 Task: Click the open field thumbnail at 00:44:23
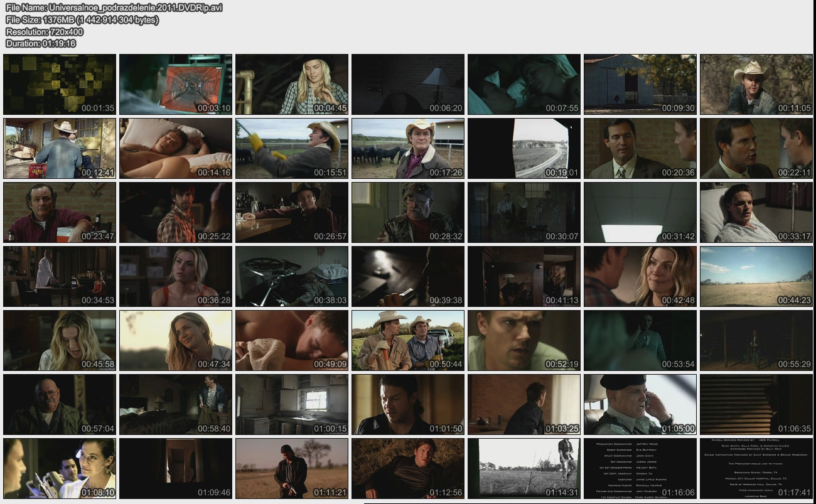point(756,276)
